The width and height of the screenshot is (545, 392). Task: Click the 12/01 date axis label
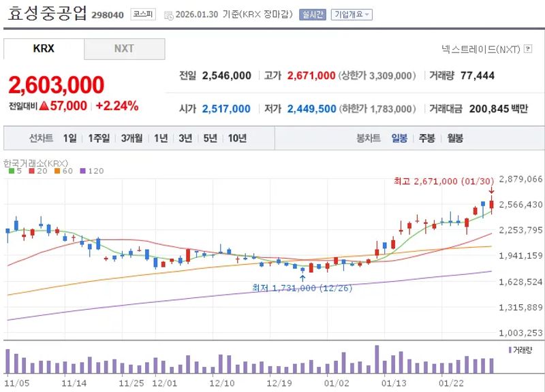[165, 383]
